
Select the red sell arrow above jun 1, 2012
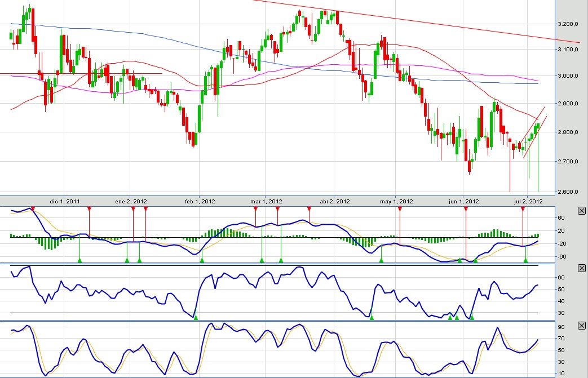[466, 208]
